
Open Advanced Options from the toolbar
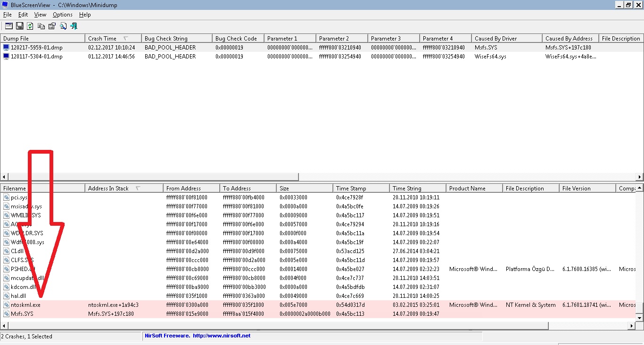[x=9, y=26]
